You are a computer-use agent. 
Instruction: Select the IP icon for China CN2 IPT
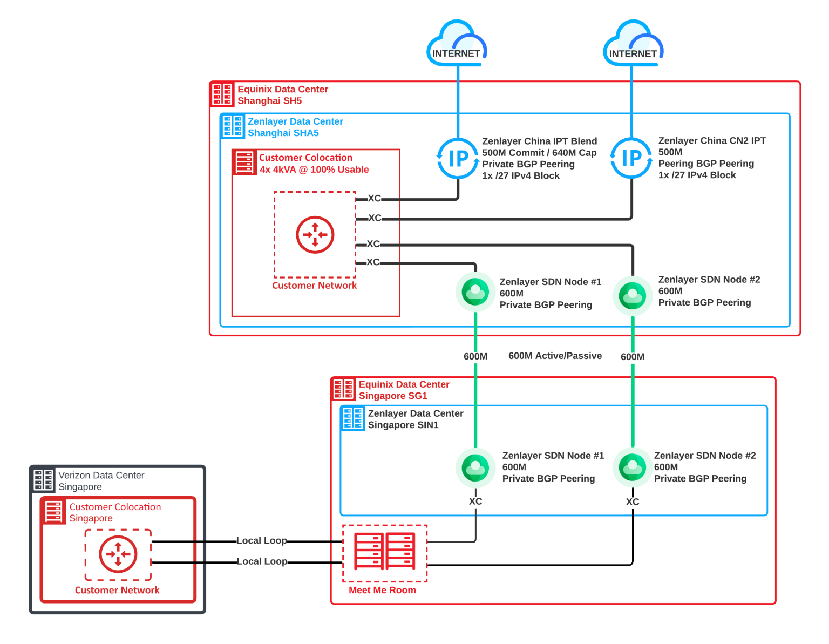coord(631,158)
